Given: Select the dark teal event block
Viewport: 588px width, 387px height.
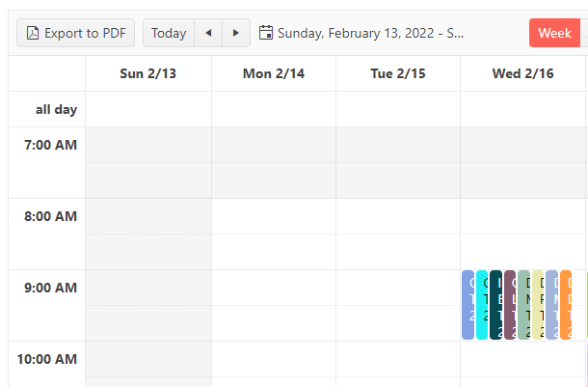Looking at the screenshot, I should point(495,305).
